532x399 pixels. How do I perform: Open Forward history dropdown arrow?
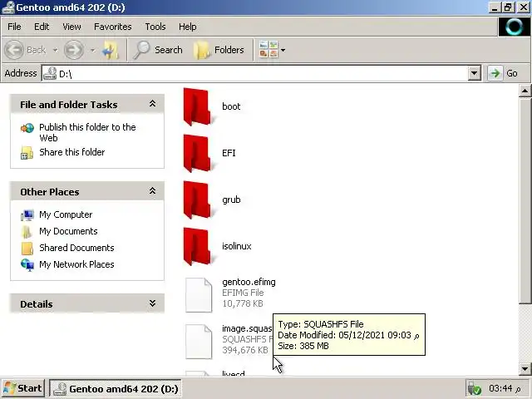point(92,50)
